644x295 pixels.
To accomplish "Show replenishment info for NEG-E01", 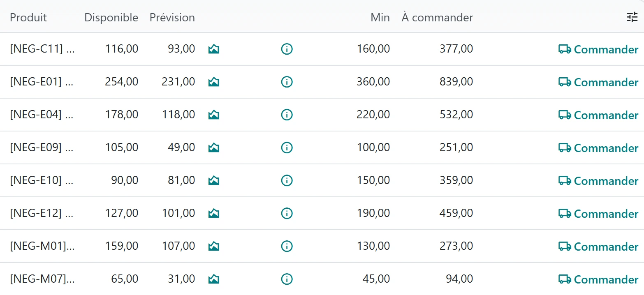I will pos(287,82).
